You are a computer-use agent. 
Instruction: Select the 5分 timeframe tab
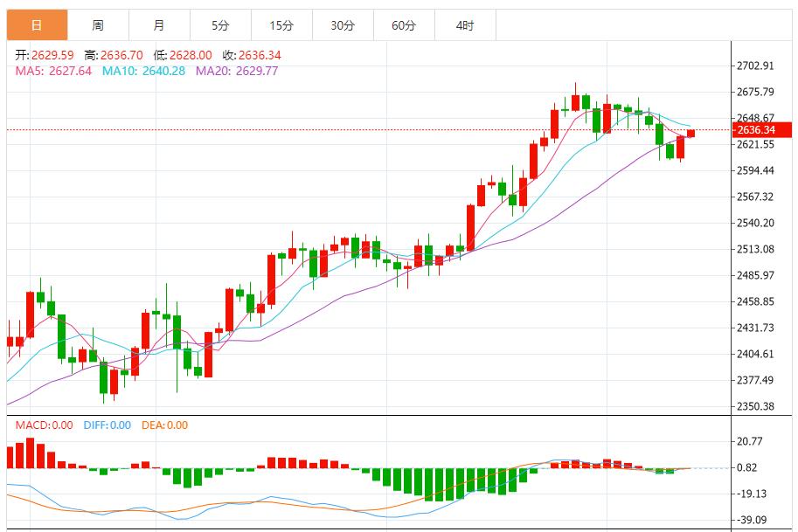coord(220,25)
